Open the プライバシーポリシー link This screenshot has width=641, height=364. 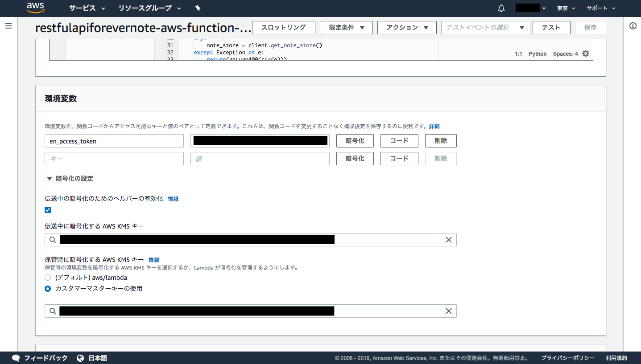567,358
